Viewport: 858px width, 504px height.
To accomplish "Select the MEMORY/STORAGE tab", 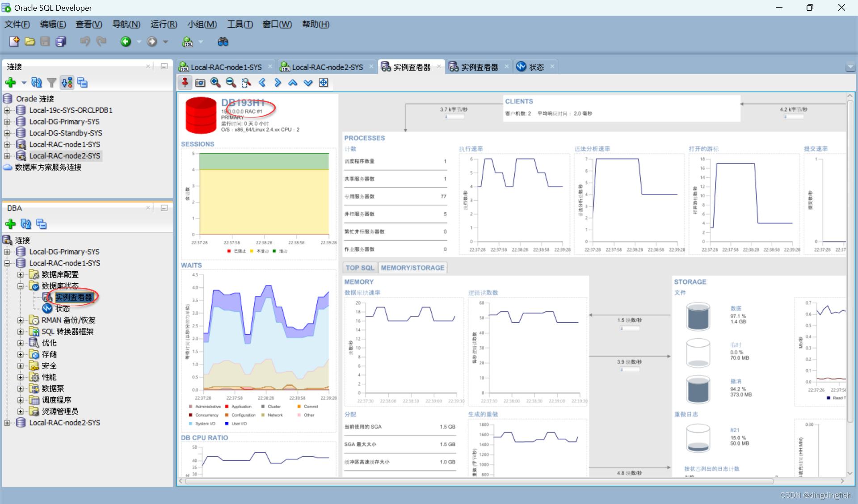I will [x=412, y=268].
